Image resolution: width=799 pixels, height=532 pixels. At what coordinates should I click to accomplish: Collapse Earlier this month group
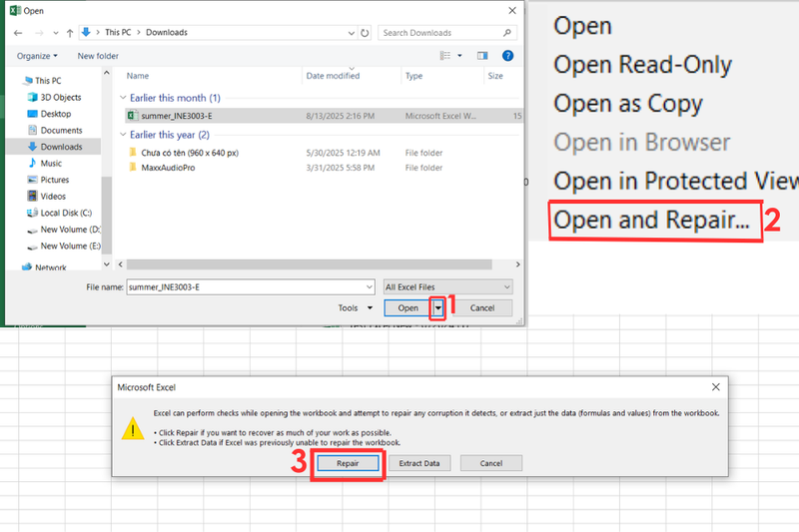[123, 97]
